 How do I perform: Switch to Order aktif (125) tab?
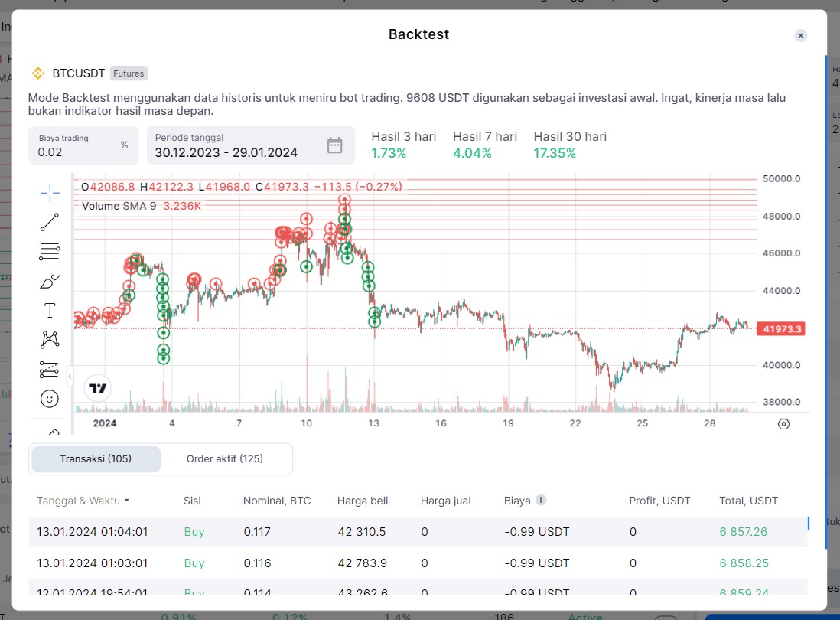pyautogui.click(x=225, y=459)
